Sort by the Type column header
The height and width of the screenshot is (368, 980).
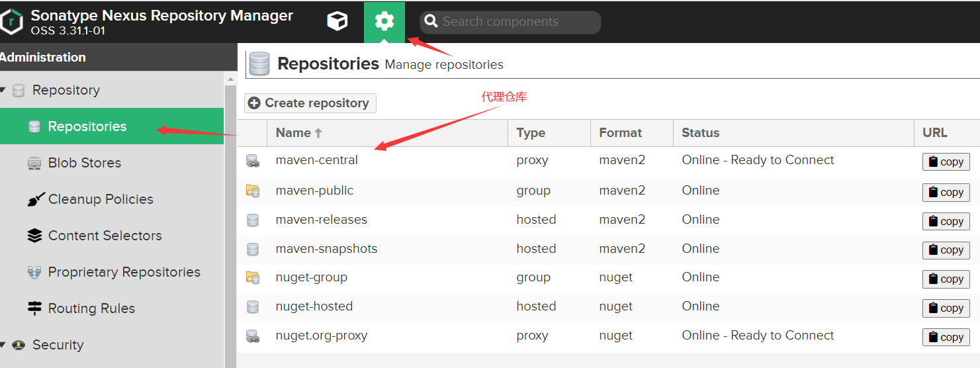549,133
